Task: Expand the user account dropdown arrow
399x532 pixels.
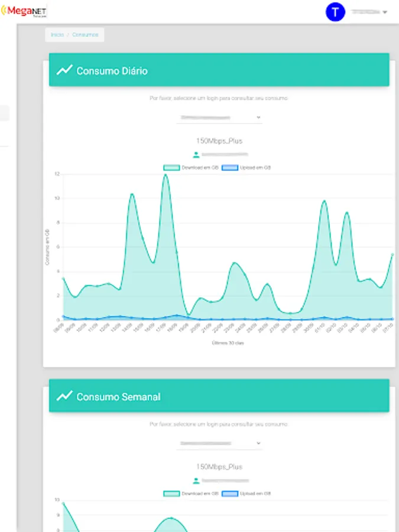Action: click(x=385, y=12)
